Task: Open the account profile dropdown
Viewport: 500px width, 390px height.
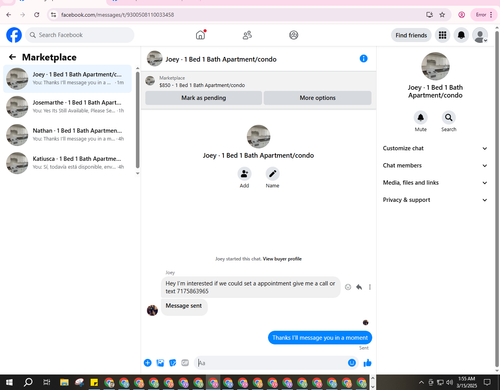Action: [480, 35]
